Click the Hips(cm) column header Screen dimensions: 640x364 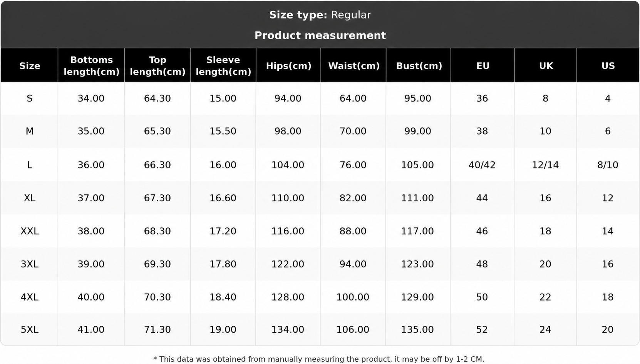(288, 66)
